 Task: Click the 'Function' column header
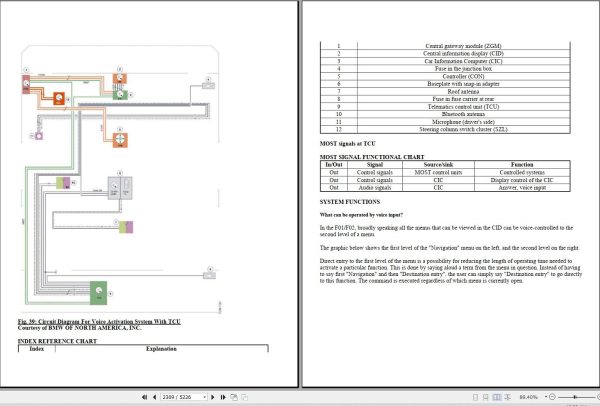(x=522, y=165)
